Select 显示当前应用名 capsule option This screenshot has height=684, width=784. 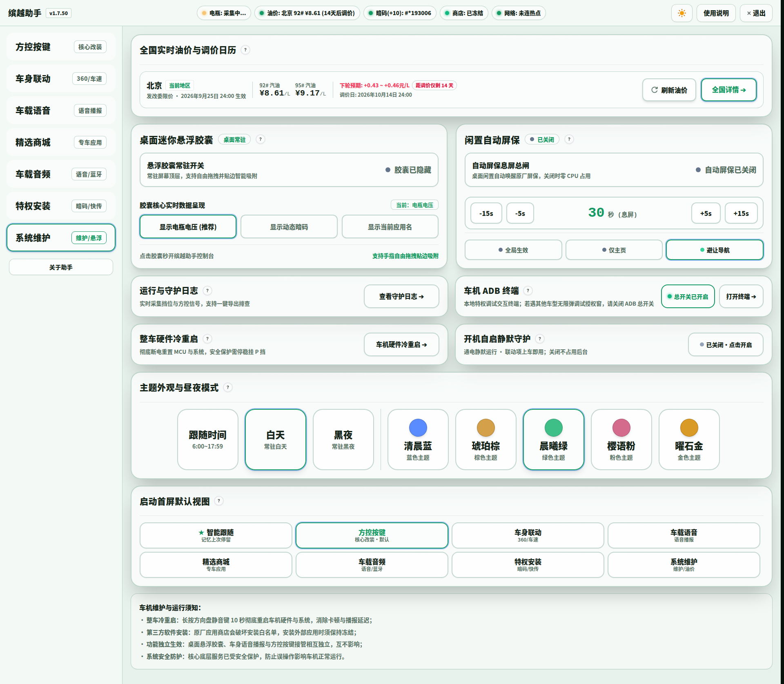click(x=390, y=227)
